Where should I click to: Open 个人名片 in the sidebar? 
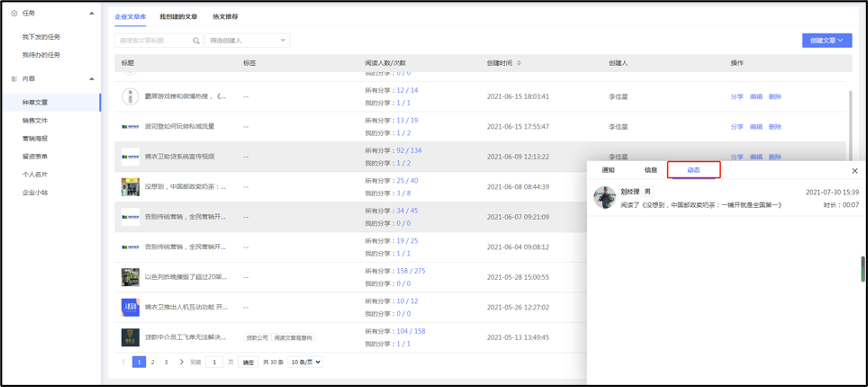[x=35, y=174]
